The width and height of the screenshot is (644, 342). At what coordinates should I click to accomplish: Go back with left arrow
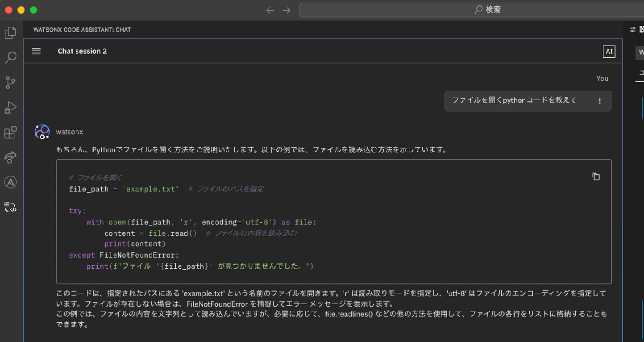270,10
